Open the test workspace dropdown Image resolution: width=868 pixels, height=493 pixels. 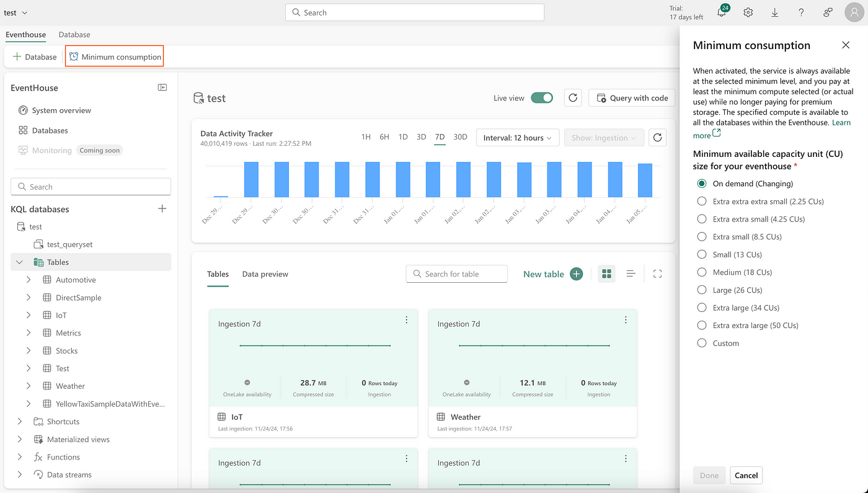[15, 12]
